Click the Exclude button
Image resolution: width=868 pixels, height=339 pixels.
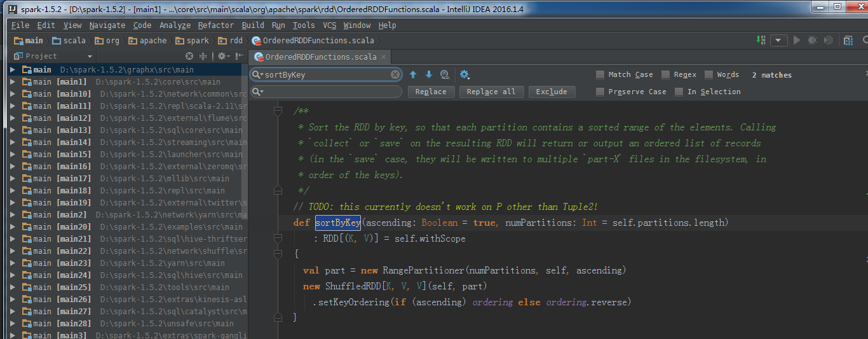pos(552,92)
